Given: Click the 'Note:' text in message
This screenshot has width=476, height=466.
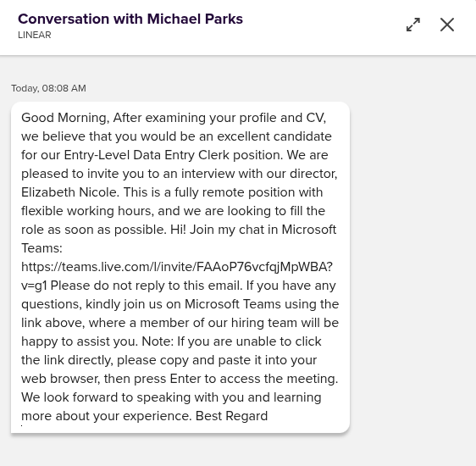Looking at the screenshot, I should [x=158, y=341].
